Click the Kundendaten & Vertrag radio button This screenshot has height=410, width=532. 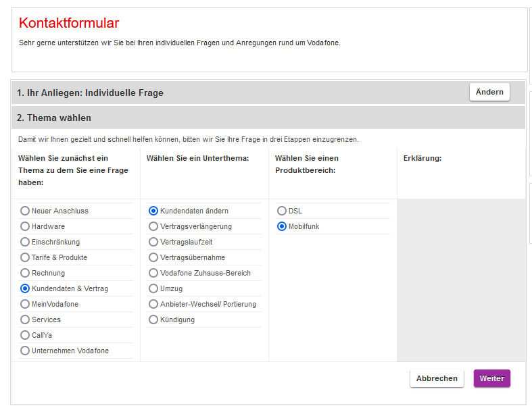(x=25, y=288)
